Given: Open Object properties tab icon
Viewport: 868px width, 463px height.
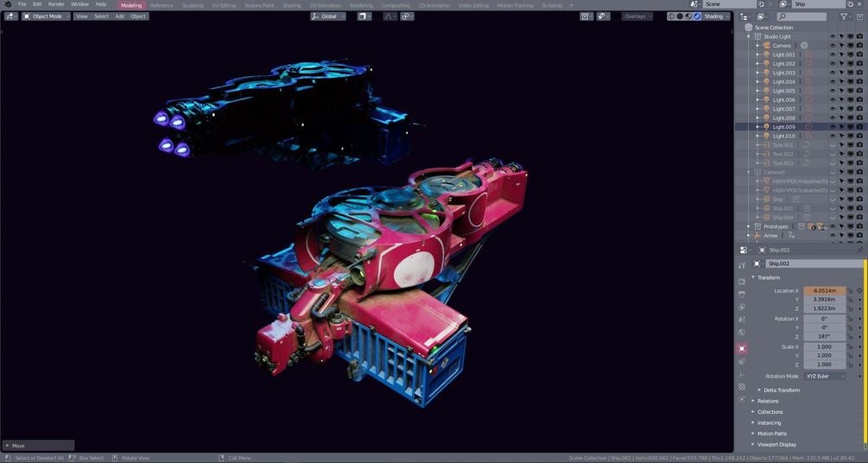Looking at the screenshot, I should [x=742, y=348].
